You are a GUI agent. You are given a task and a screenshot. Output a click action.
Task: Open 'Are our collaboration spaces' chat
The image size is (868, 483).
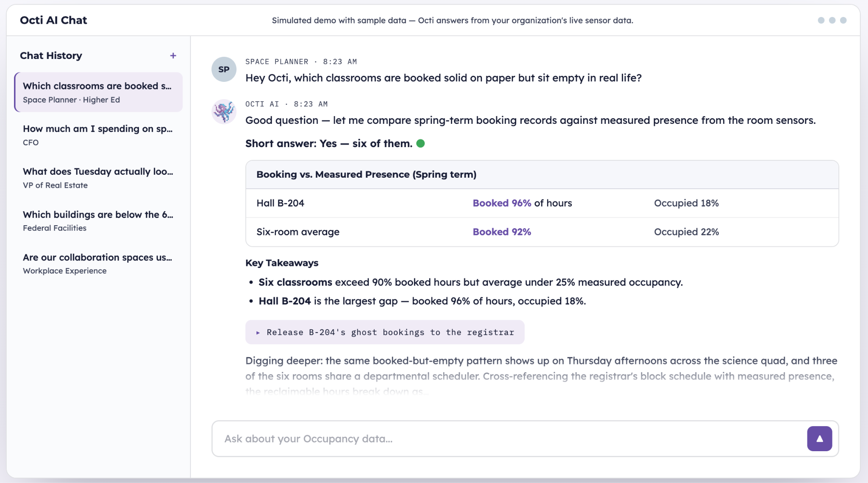point(99,263)
